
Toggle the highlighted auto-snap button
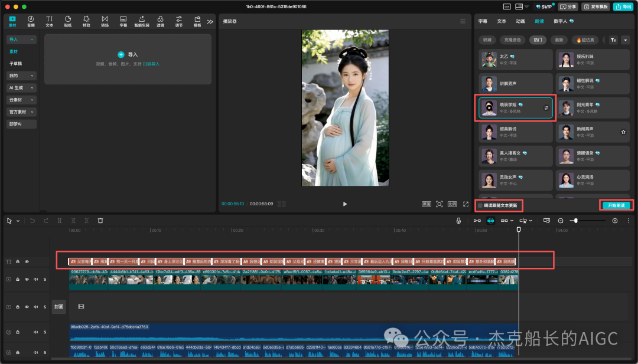tap(491, 221)
